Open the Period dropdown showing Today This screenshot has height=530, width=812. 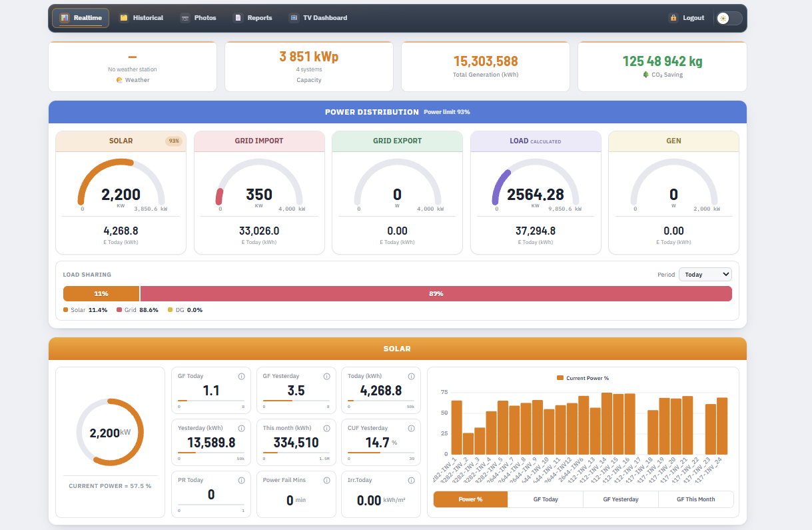(x=705, y=274)
